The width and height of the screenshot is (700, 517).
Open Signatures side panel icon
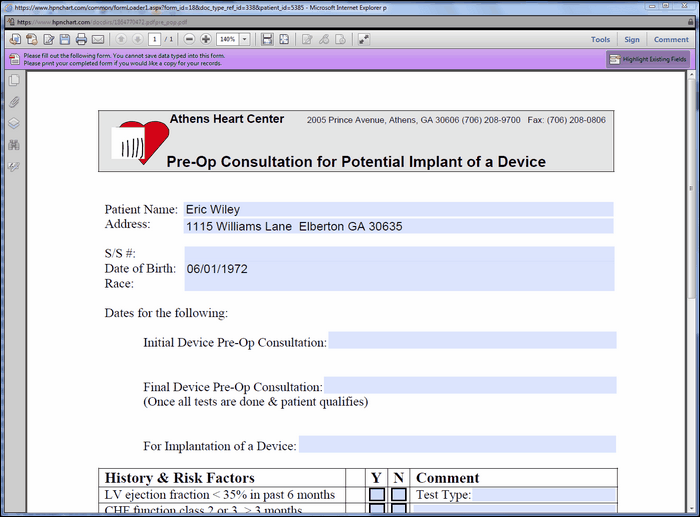[x=14, y=167]
